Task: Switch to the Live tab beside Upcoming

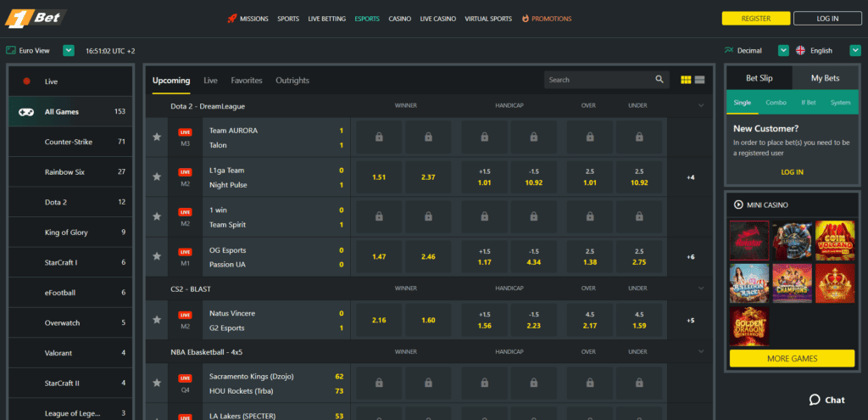Action: point(210,81)
